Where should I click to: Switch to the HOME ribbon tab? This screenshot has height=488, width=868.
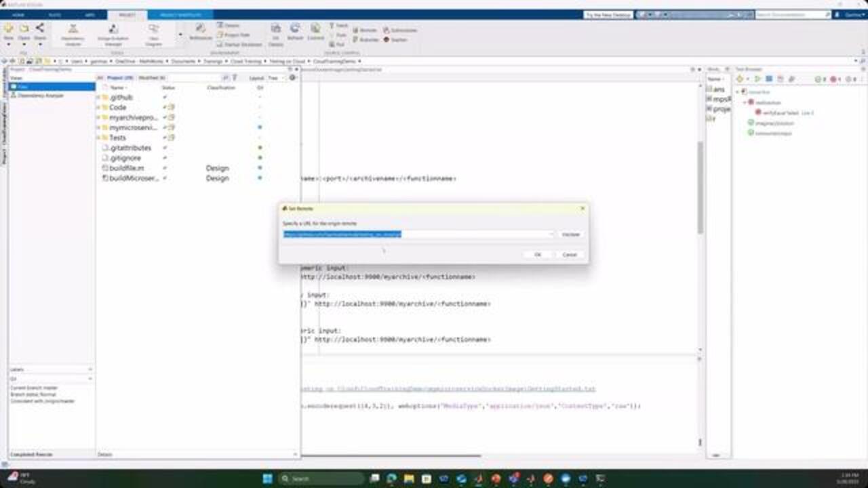(19, 14)
